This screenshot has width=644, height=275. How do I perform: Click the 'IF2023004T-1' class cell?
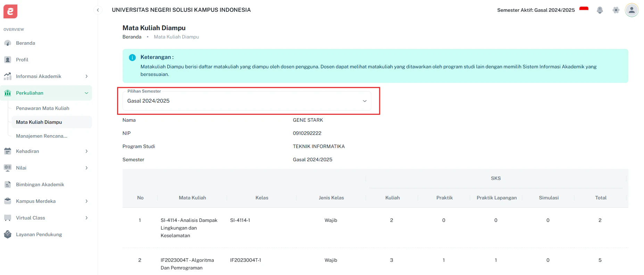(246, 260)
